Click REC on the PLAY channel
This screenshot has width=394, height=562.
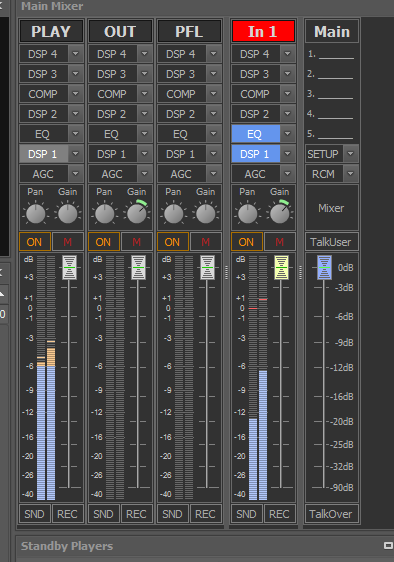point(67,514)
